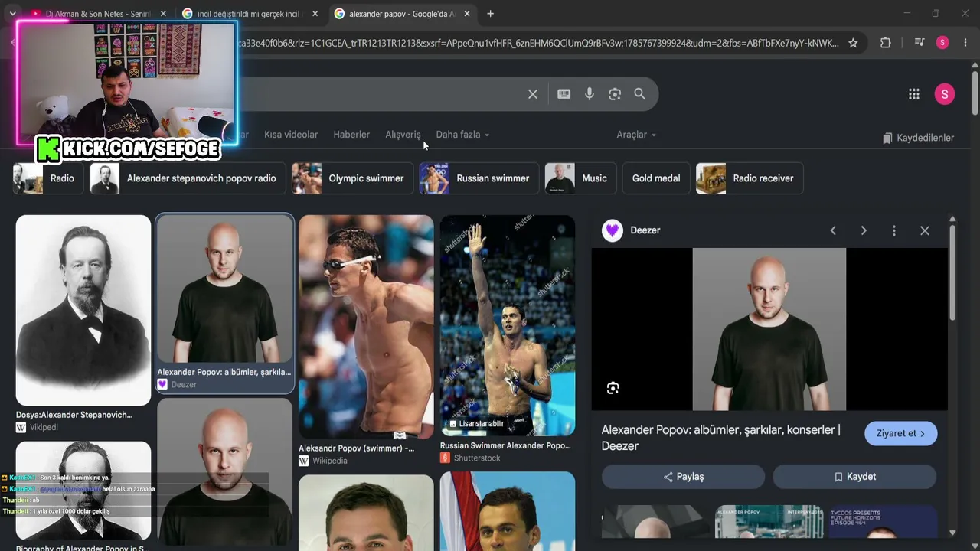Screen dimensions: 980x551
Task: Close the 'Dj Akman & Son Nefes' tab
Action: tap(163, 14)
